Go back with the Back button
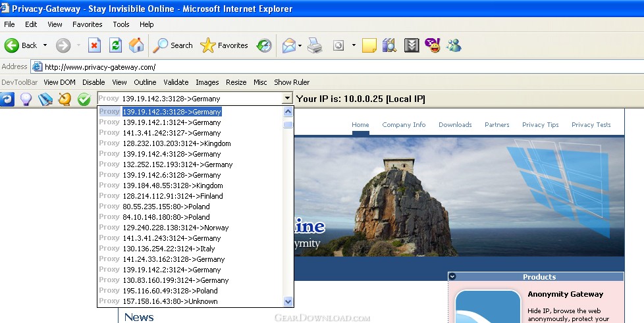This screenshot has width=644, height=323. pyautogui.click(x=20, y=45)
